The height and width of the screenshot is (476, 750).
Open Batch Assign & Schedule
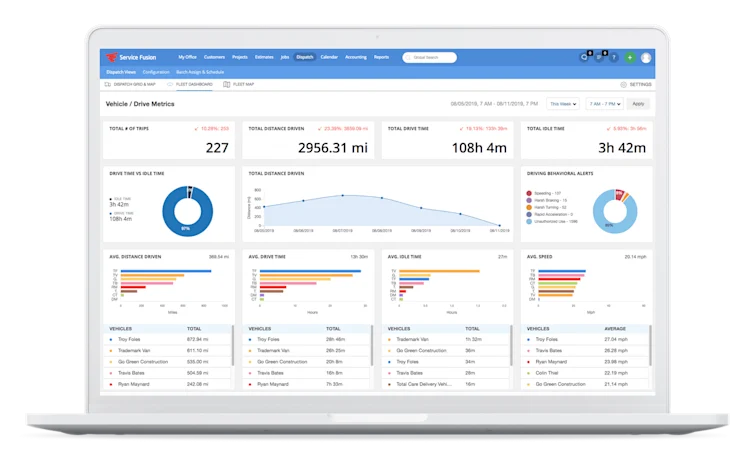(x=200, y=72)
